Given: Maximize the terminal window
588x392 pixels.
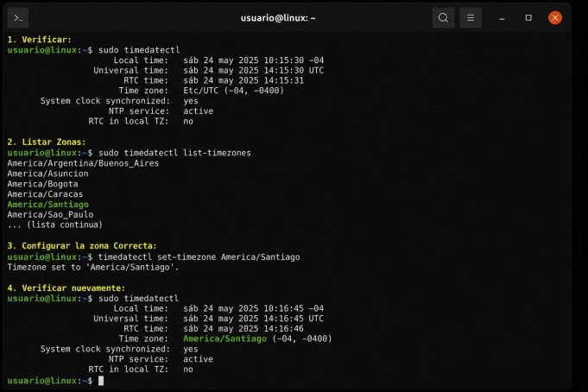Looking at the screenshot, I should point(528,17).
